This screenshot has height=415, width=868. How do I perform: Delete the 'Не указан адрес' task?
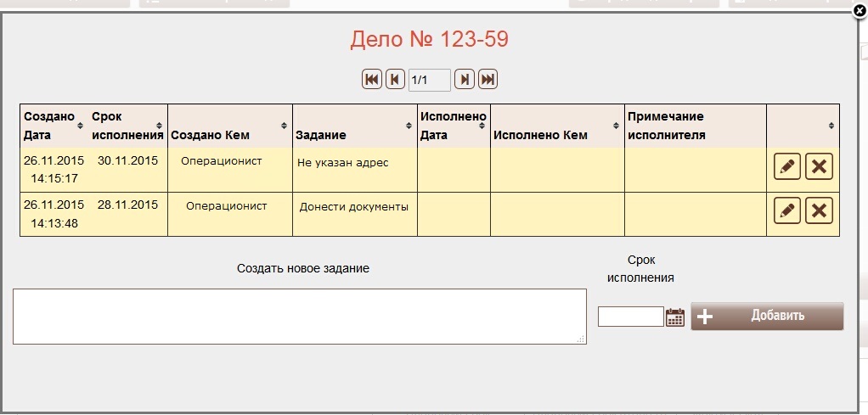point(819,167)
